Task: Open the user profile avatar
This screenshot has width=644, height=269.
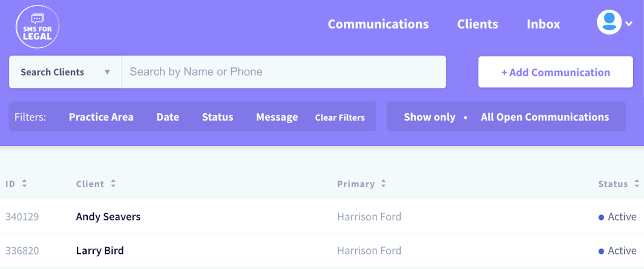Action: coord(609,22)
